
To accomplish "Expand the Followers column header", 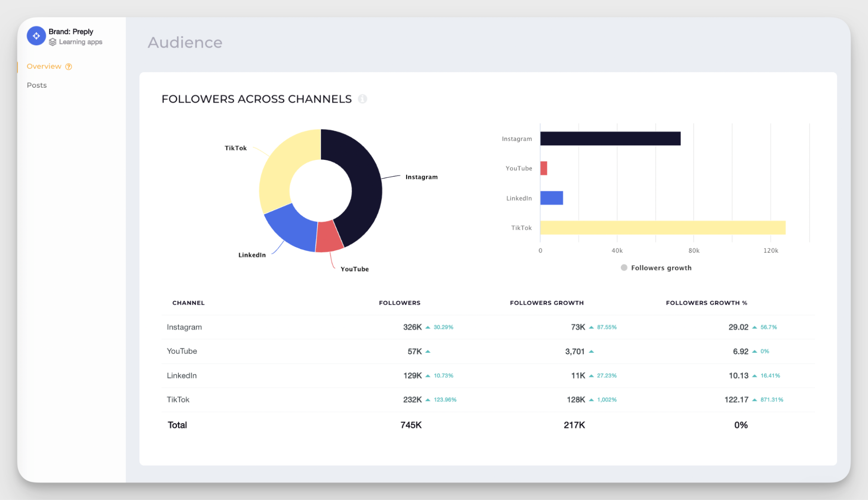I will click(x=399, y=303).
